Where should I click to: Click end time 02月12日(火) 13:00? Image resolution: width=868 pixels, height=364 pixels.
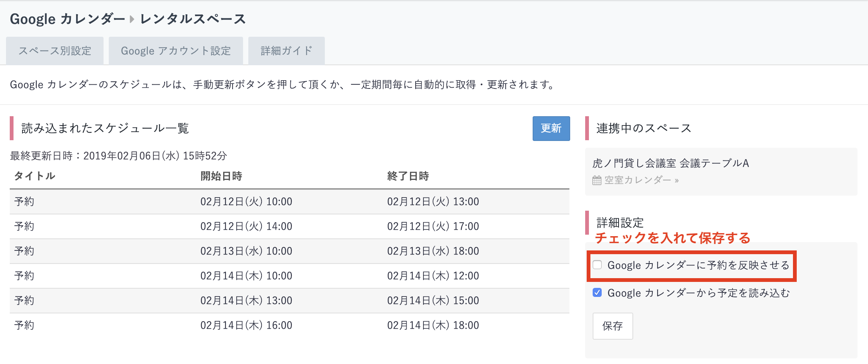[x=433, y=202]
